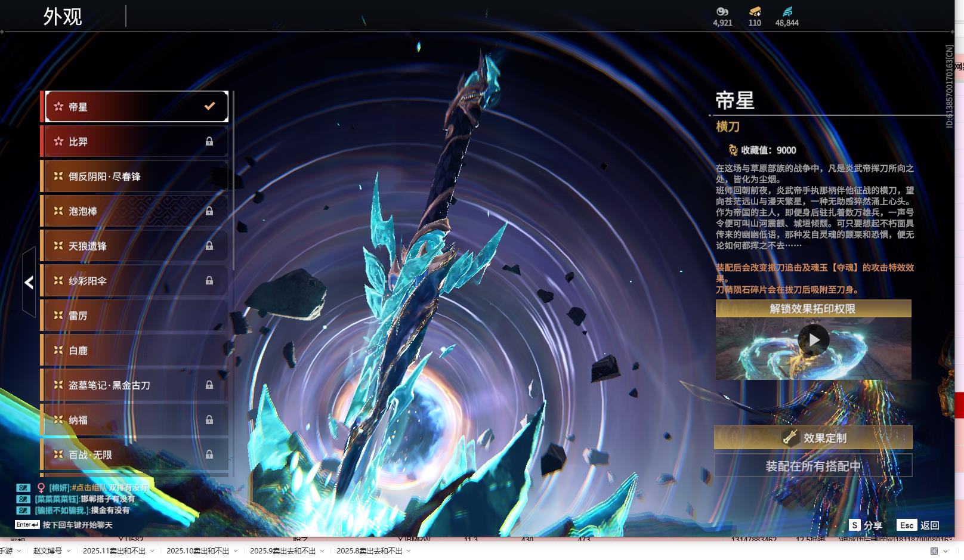The image size is (964, 560).
Task: Click the lock icon on 比羿
Action: coord(209,141)
